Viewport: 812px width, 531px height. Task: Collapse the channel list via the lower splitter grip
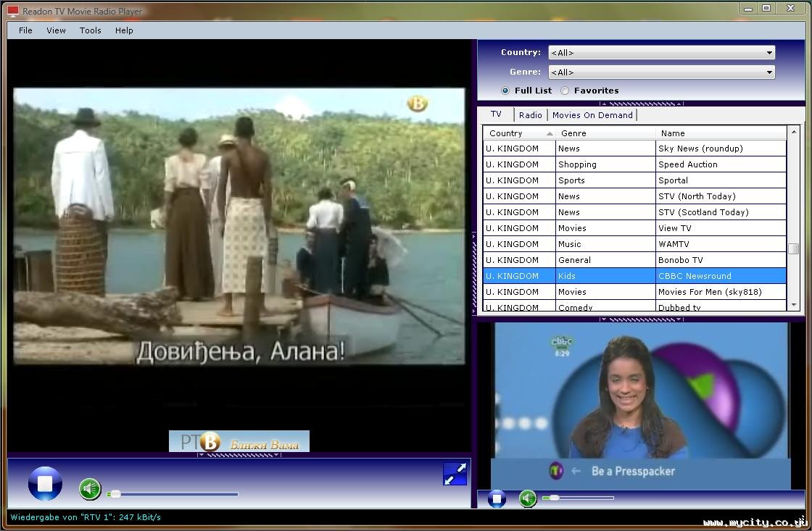(641, 319)
